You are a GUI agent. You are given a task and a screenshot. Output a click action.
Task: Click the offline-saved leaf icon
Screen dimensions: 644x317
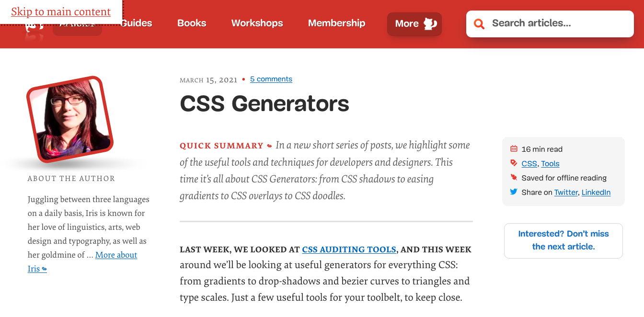pyautogui.click(x=514, y=178)
